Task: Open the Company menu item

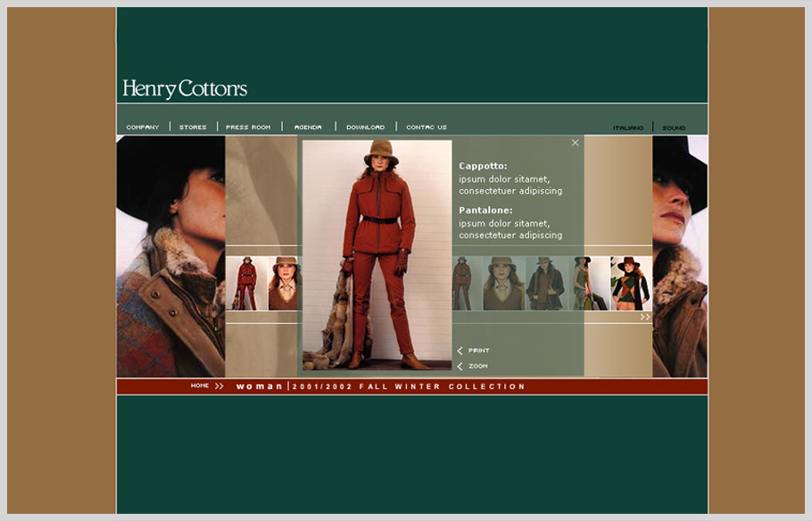Action: [x=143, y=128]
